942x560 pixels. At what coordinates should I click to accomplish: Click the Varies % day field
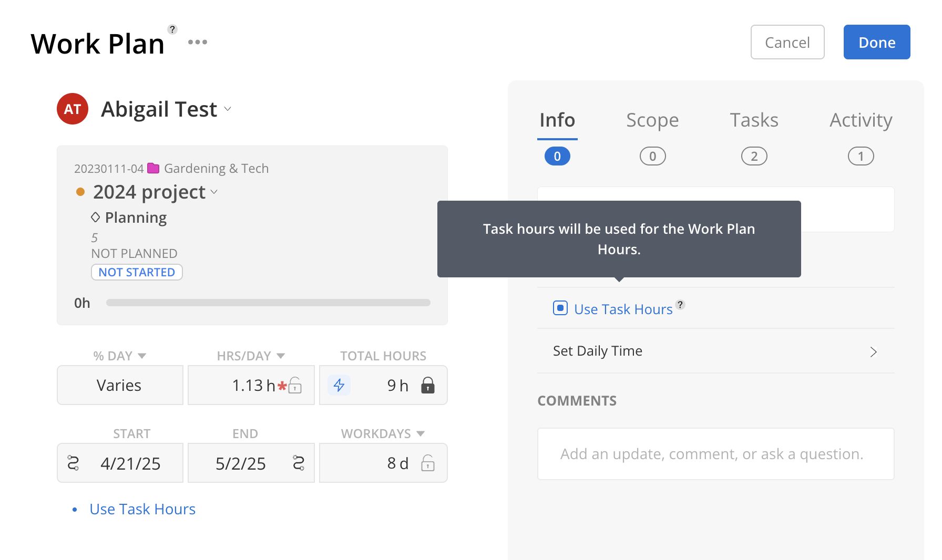[120, 385]
